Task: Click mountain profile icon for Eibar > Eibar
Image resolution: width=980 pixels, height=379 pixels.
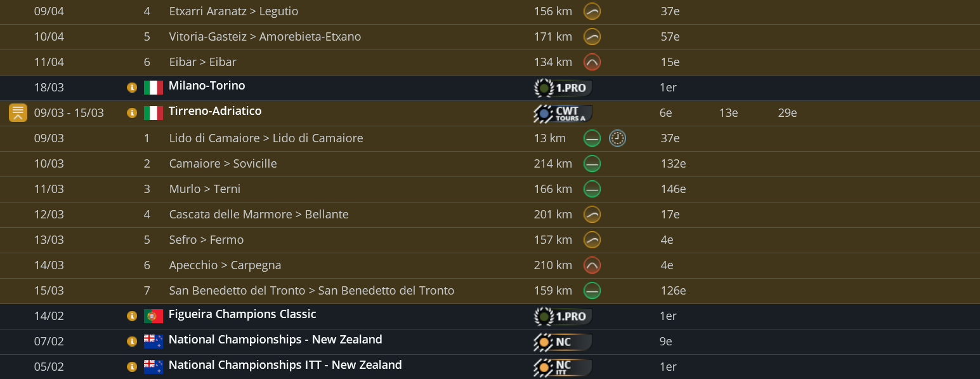Action: 592,62
